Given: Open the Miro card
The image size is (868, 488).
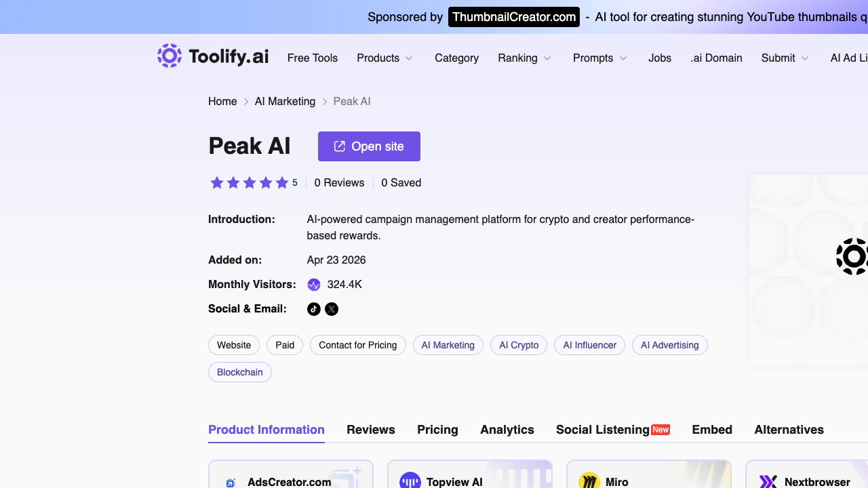Looking at the screenshot, I should [x=649, y=474].
